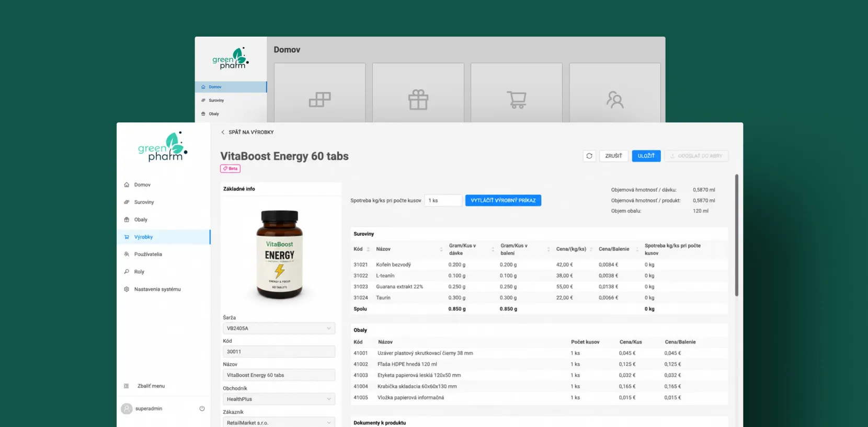Click sort arrows beside the Cena/Balenie header
This screenshot has height=427, width=868.
pos(637,249)
